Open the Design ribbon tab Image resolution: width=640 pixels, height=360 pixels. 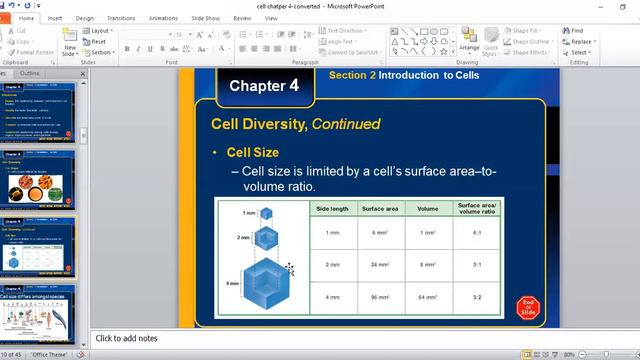[84, 18]
